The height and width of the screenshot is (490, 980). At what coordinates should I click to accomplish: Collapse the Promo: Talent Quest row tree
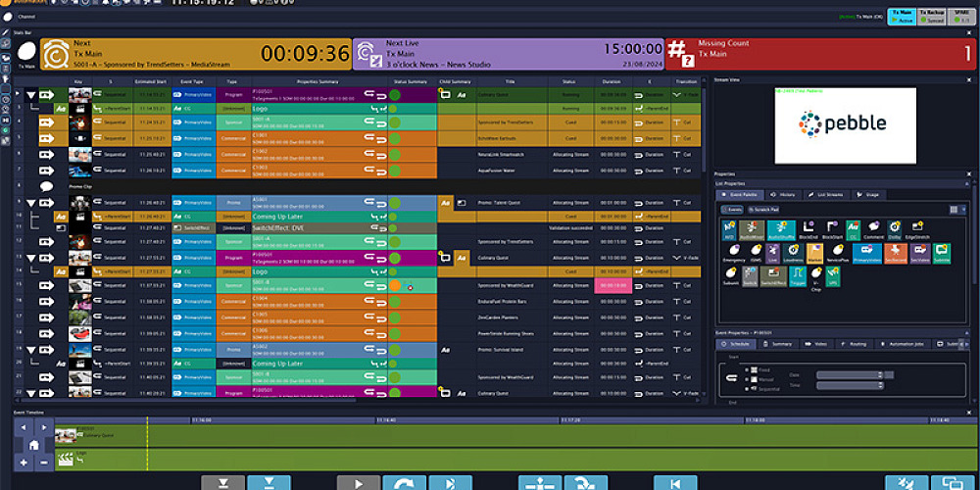click(x=31, y=202)
